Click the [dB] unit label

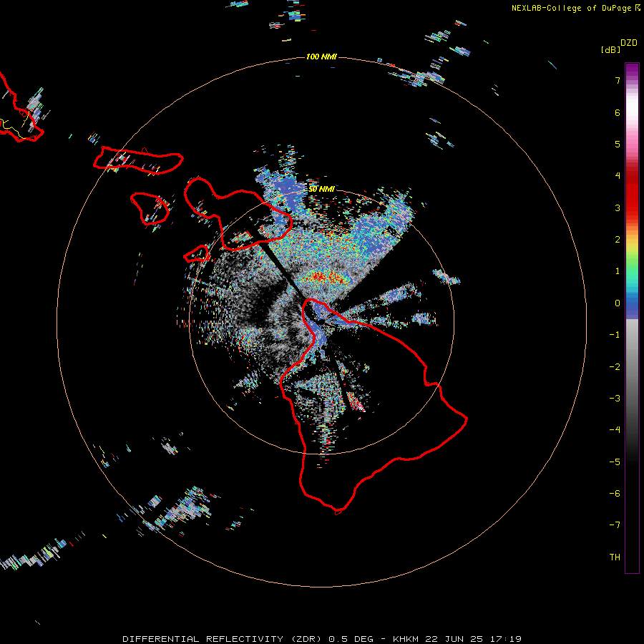point(610,49)
